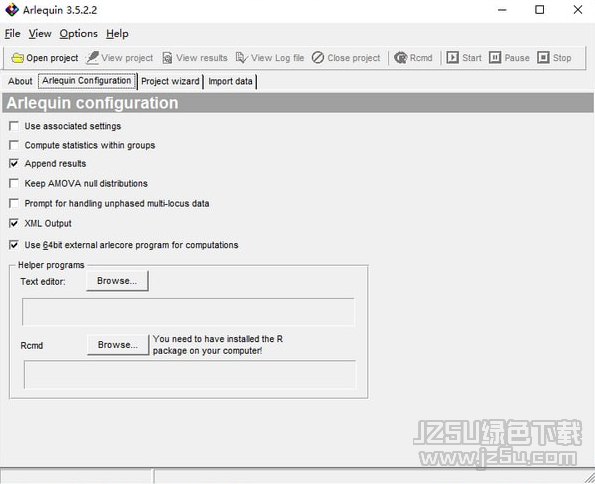595x484 pixels.
Task: Click the Open project folder icon
Action: pyautogui.click(x=17, y=58)
